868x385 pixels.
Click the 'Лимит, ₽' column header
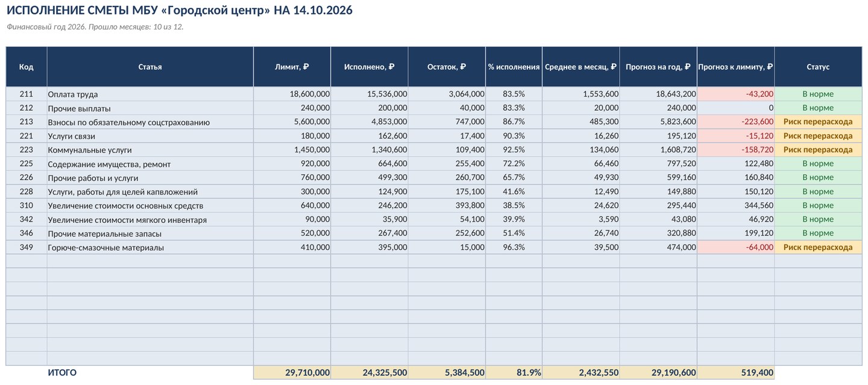[292, 67]
